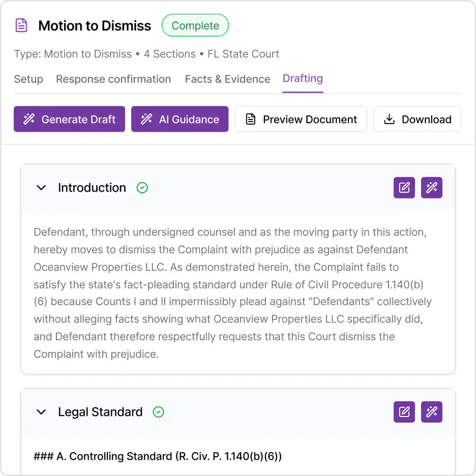Click the AI magic wand icon in Introduction
The width and height of the screenshot is (476, 476).
tap(432, 188)
